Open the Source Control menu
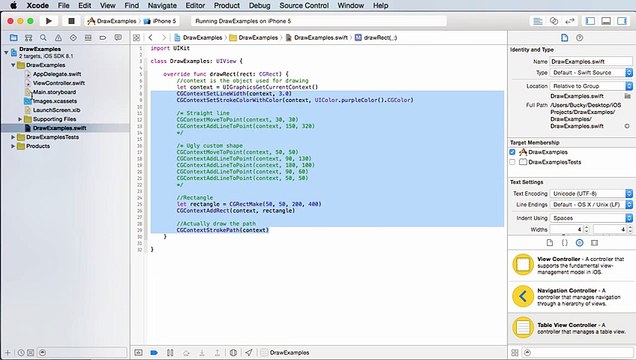636x360 pixels. point(304,5)
